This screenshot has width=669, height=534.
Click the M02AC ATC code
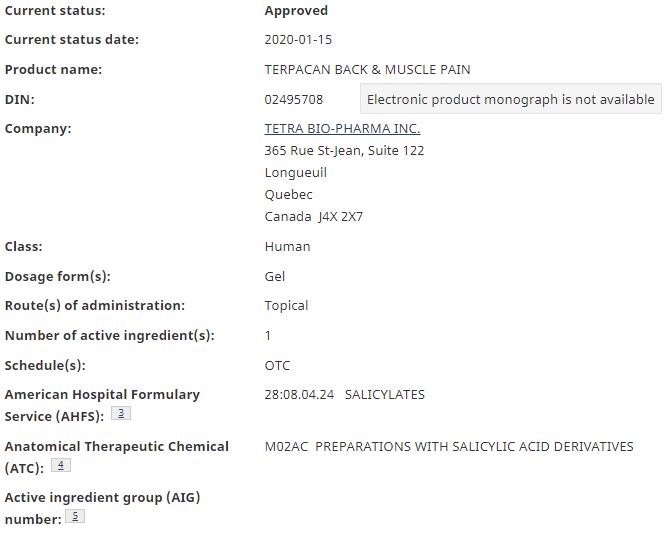point(286,447)
